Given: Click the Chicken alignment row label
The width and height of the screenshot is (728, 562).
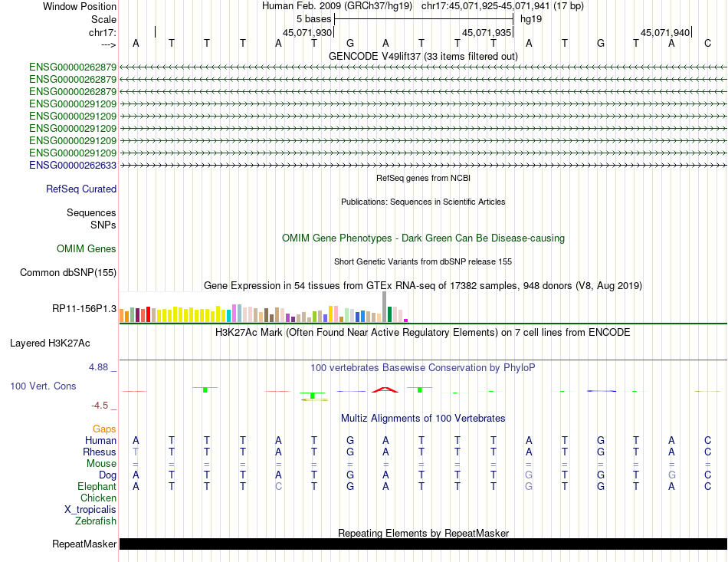Looking at the screenshot, I should point(98,498).
